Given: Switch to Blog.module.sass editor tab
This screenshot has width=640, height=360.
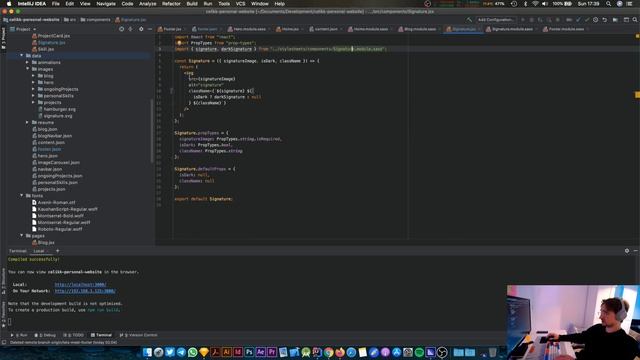Looking at the screenshot, I should click(419, 29).
